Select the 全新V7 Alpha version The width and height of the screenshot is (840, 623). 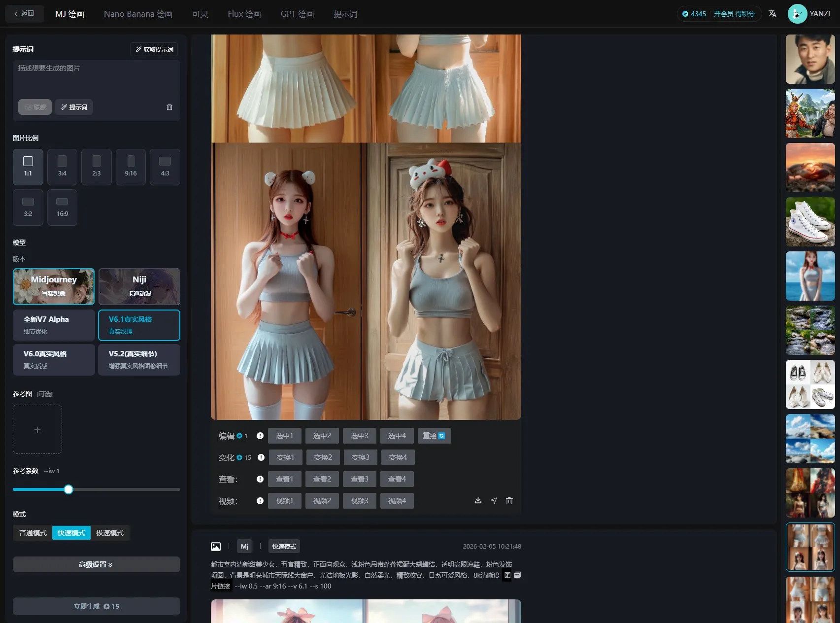click(54, 325)
